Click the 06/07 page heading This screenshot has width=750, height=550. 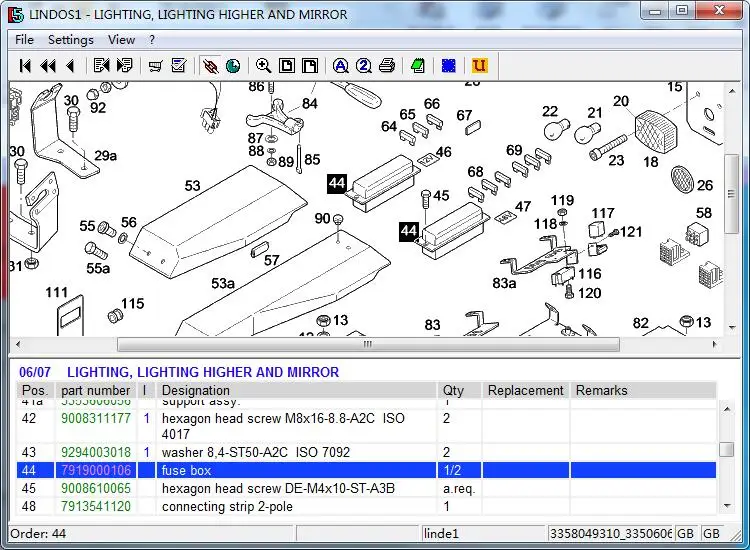[35, 372]
